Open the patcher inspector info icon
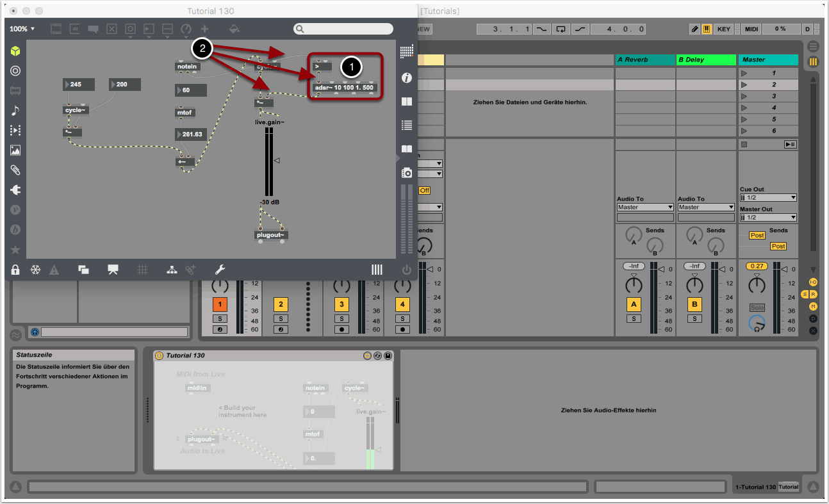This screenshot has width=829, height=504. pos(406,77)
